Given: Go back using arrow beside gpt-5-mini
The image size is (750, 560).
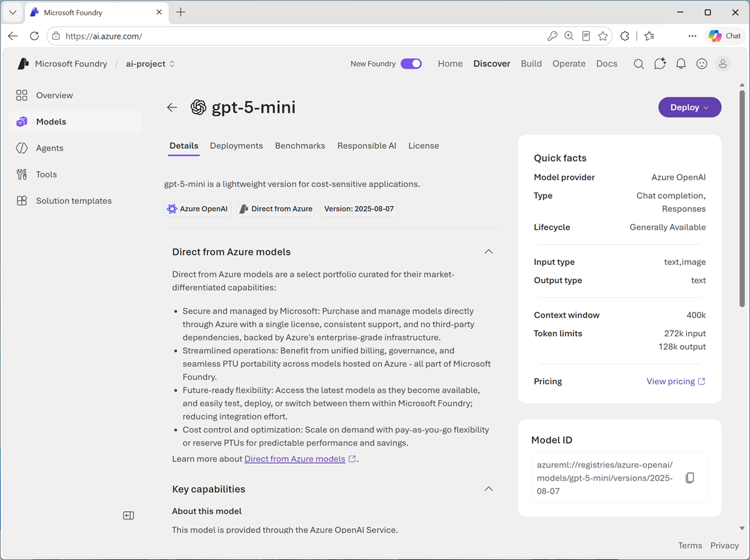Looking at the screenshot, I should click(172, 107).
